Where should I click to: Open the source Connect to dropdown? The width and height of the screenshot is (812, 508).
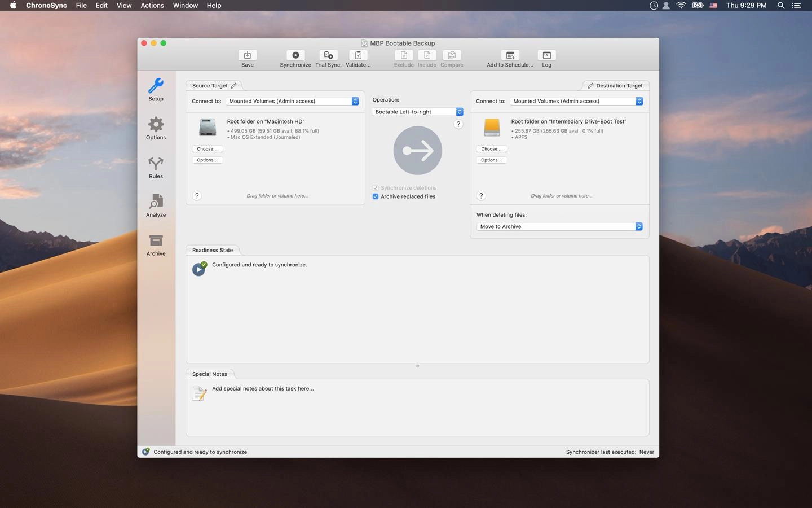pos(292,101)
